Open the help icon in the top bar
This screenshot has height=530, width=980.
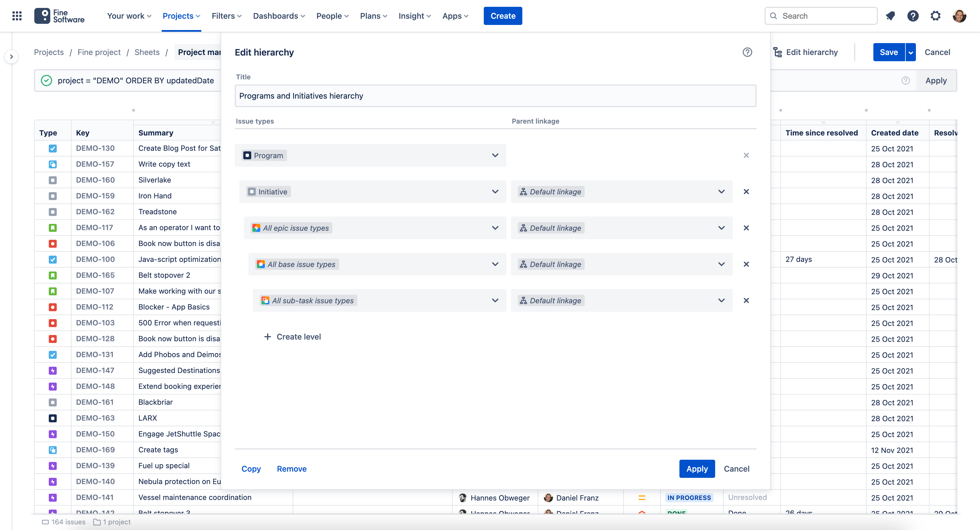pyautogui.click(x=913, y=16)
